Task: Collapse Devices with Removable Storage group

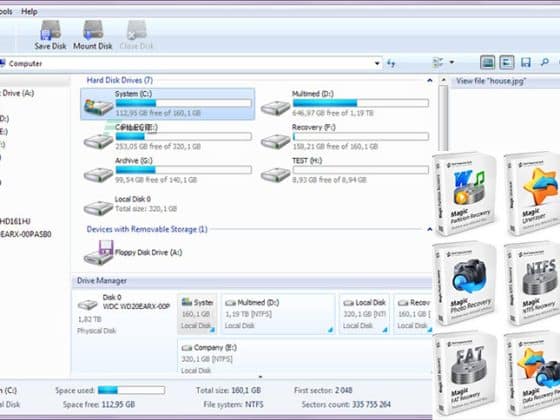Action: coord(430,229)
